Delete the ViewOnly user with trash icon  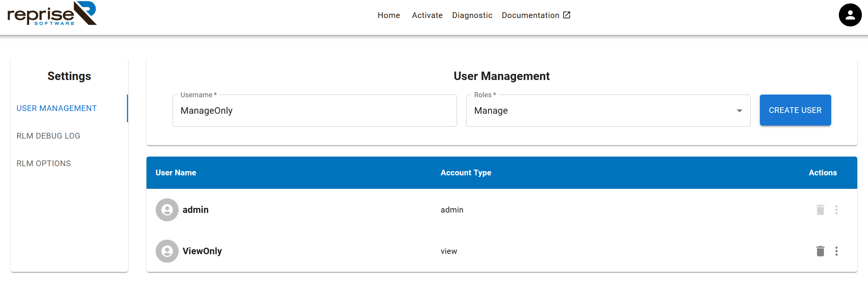point(820,251)
